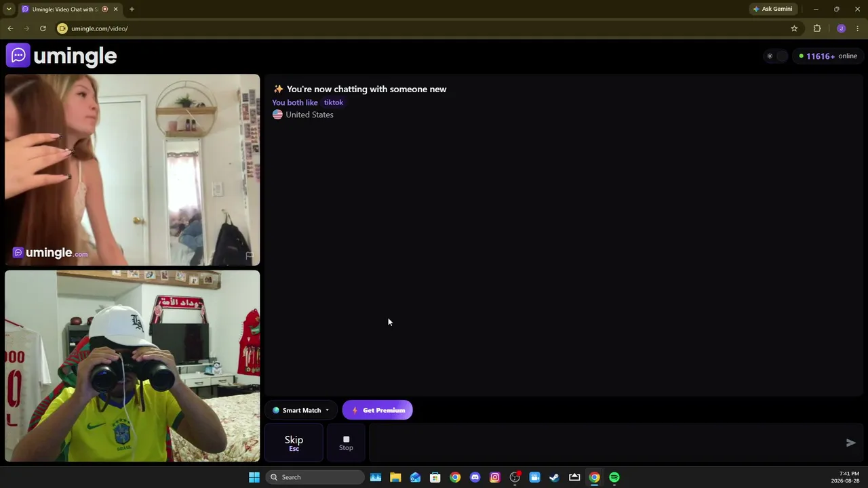This screenshot has width=868, height=488.
Task: Close the Umingle browser tab
Action: [116, 9]
